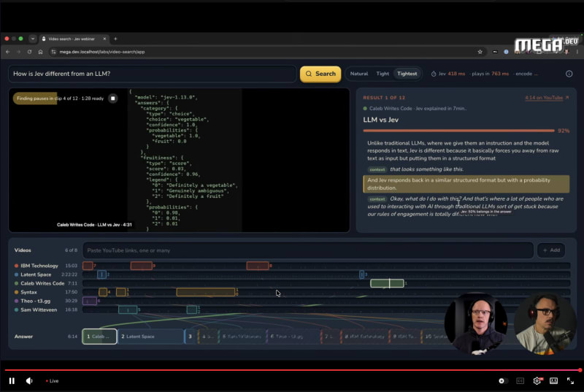
Task: Click the second 'context' tag
Action: (377, 199)
